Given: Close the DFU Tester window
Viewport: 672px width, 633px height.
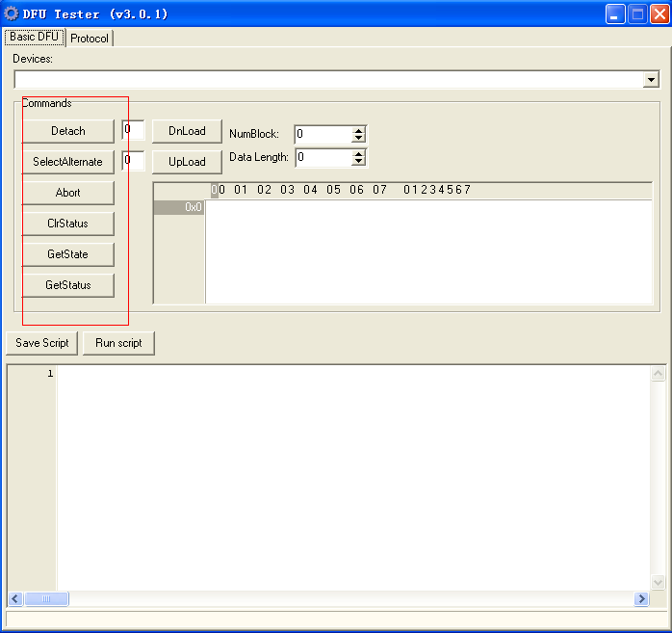Looking at the screenshot, I should pyautogui.click(x=660, y=14).
